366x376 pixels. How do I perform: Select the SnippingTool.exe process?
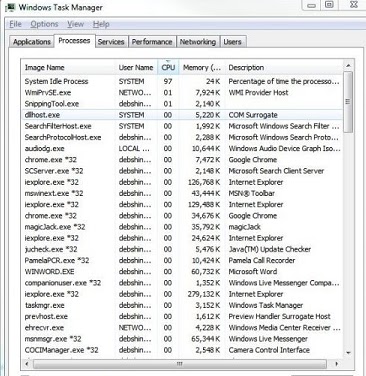click(x=182, y=104)
